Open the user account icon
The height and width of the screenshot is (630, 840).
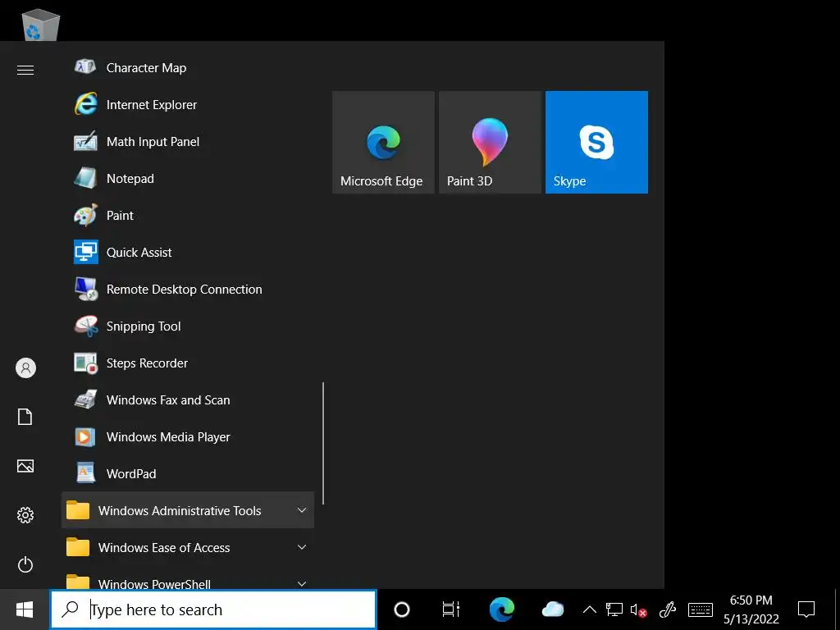[25, 368]
